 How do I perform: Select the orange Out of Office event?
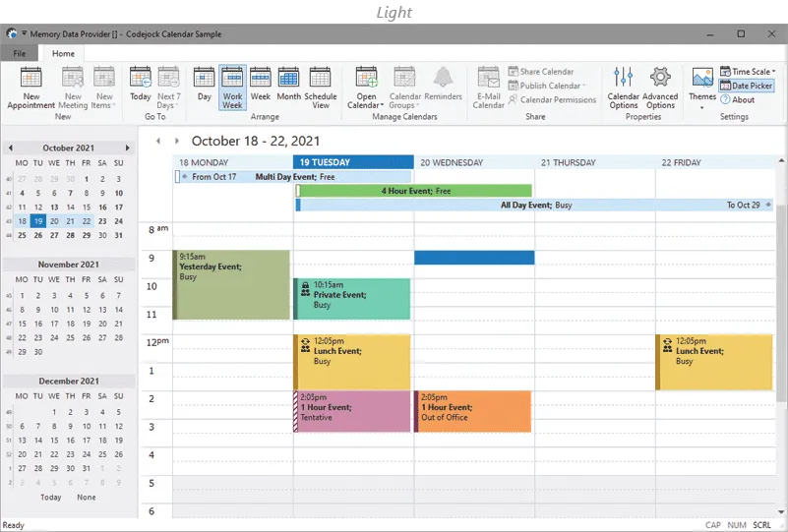coord(473,411)
